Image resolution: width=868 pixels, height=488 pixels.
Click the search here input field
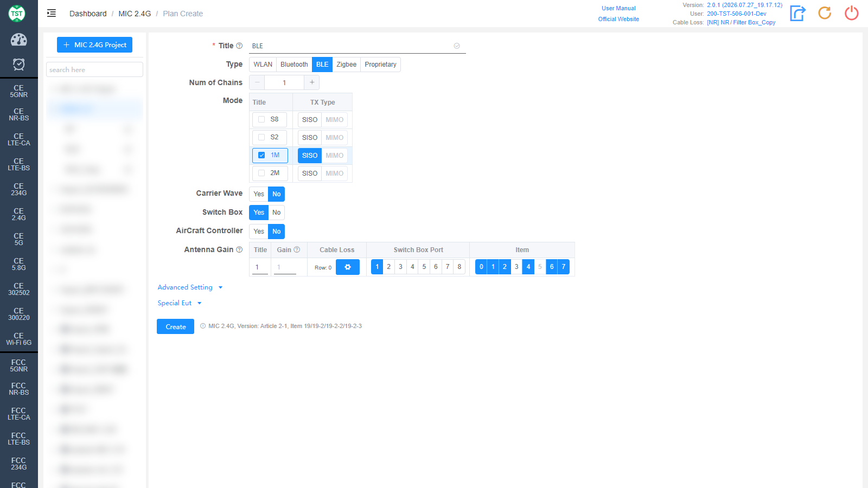pos(94,69)
